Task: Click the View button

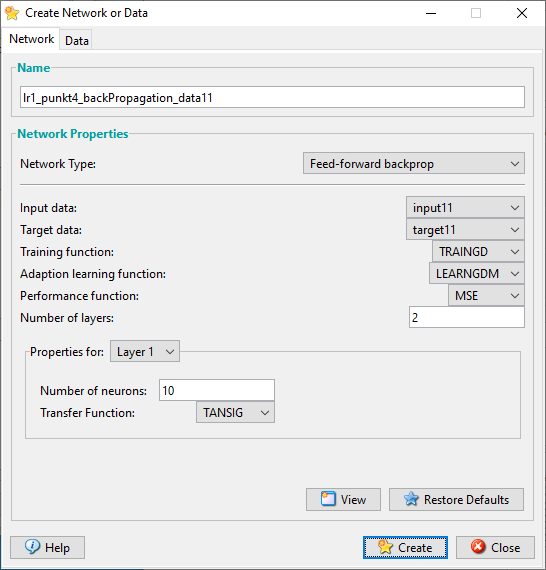Action: tap(343, 499)
